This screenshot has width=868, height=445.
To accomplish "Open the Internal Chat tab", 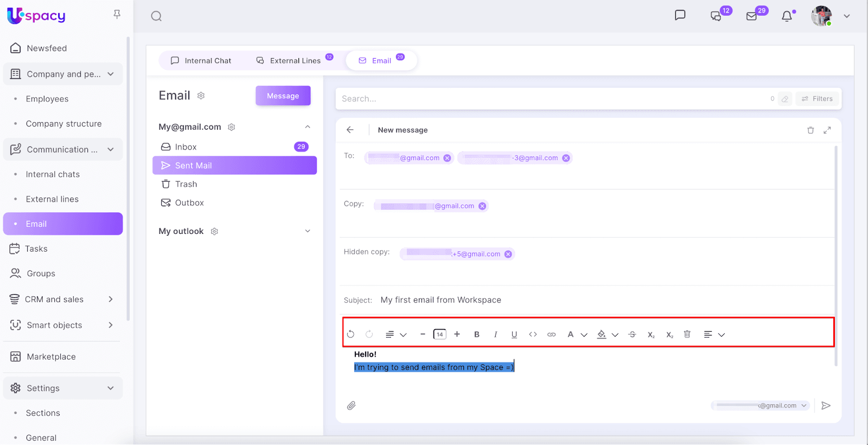I will [x=201, y=61].
